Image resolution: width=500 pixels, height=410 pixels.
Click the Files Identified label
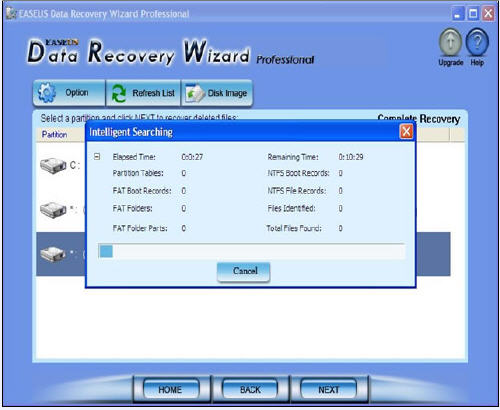291,209
